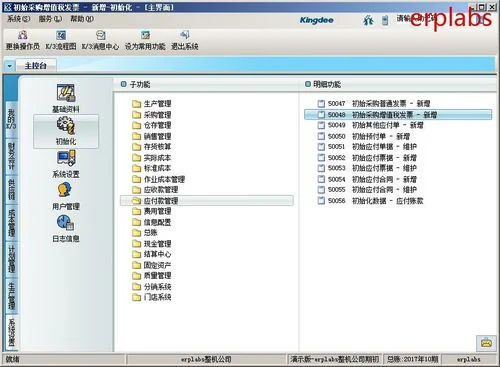Open the 结算中心 folder

point(152,254)
